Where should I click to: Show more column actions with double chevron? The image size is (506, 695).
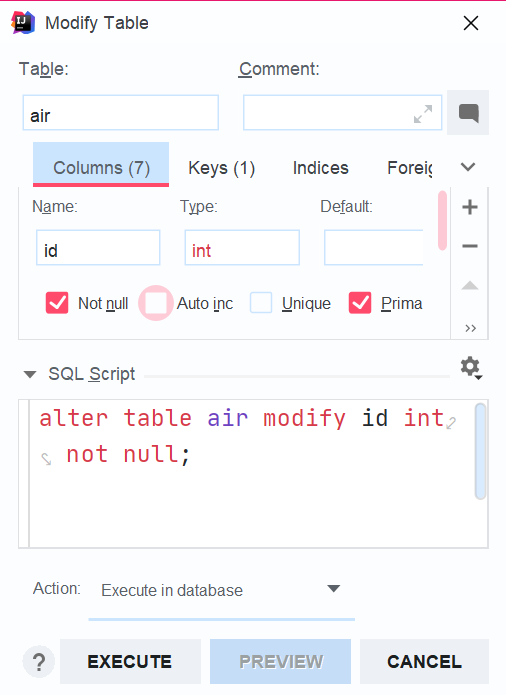click(x=471, y=328)
